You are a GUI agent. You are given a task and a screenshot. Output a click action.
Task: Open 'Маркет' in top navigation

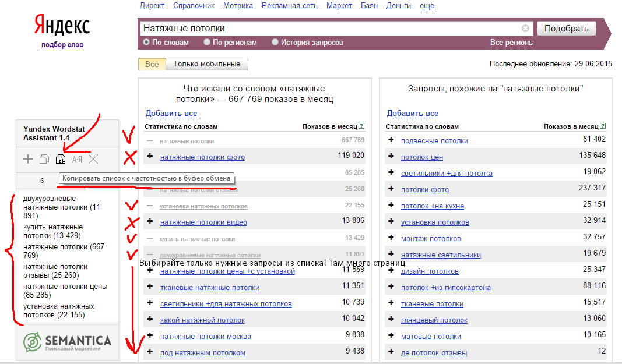click(x=339, y=6)
